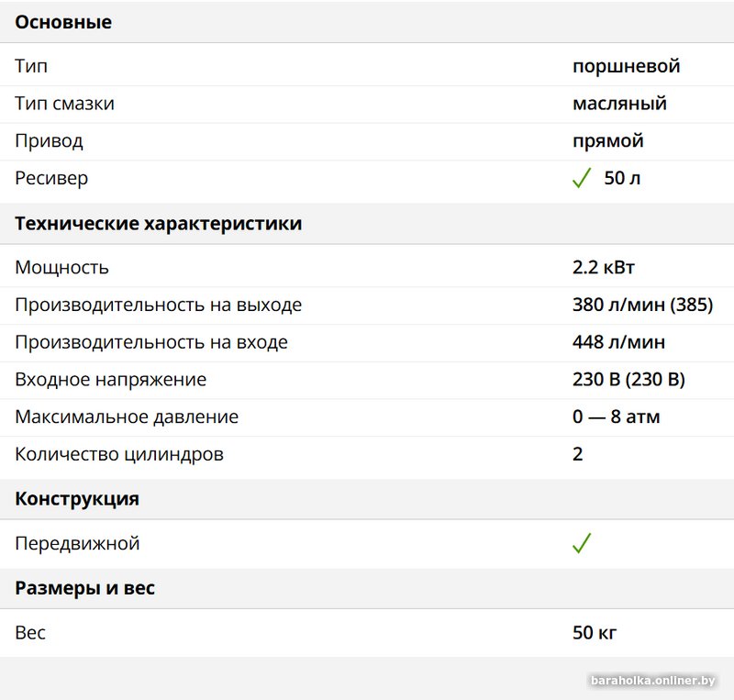Select the масляный lubrication value
This screenshot has height=700, width=734.
click(619, 104)
